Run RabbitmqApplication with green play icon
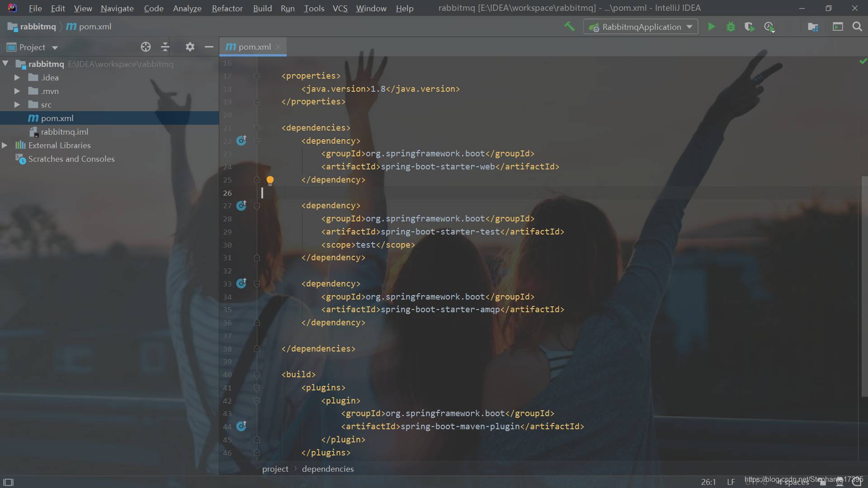 (712, 27)
